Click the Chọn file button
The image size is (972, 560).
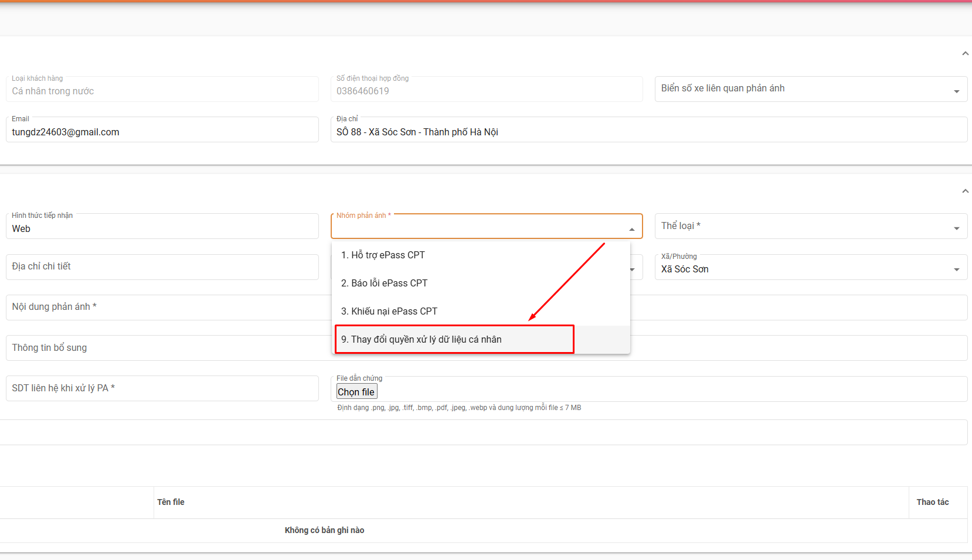pyautogui.click(x=356, y=392)
